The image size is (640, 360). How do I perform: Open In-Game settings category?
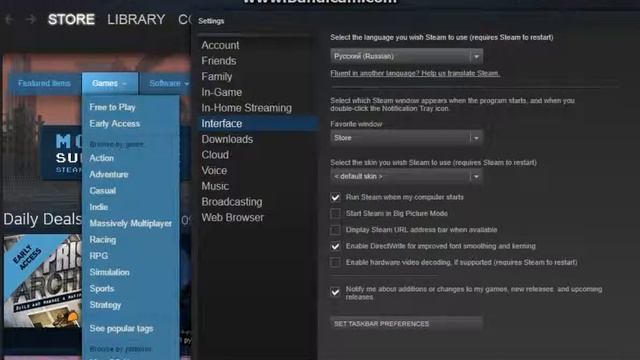coord(222,92)
